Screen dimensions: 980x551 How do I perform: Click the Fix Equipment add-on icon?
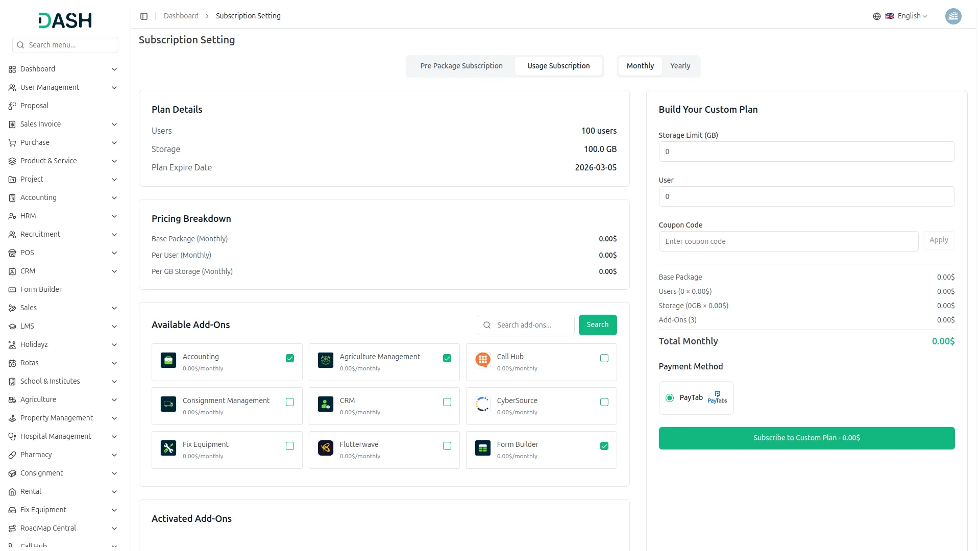168,448
